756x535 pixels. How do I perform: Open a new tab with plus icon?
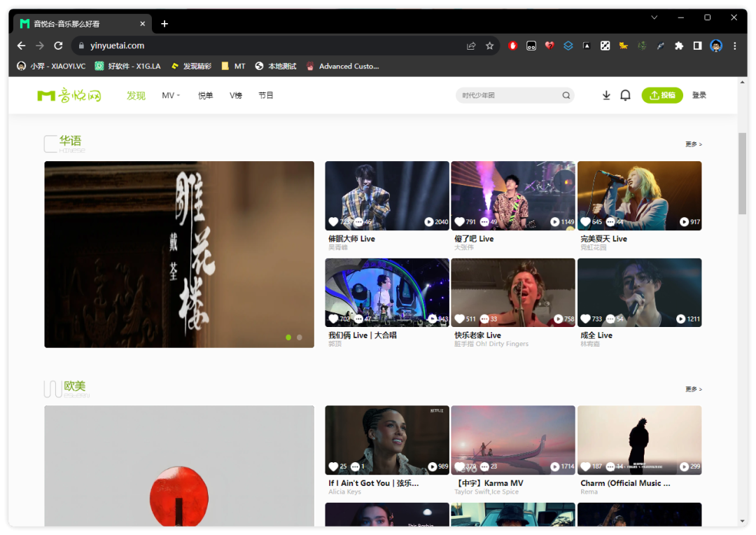click(x=164, y=24)
